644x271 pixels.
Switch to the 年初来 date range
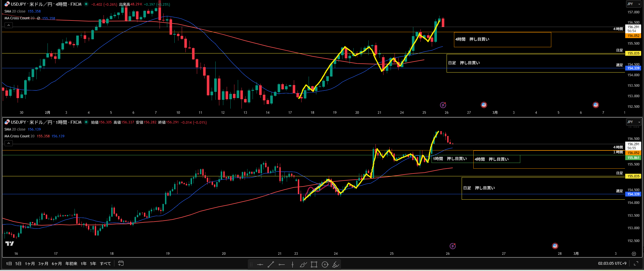(71, 264)
